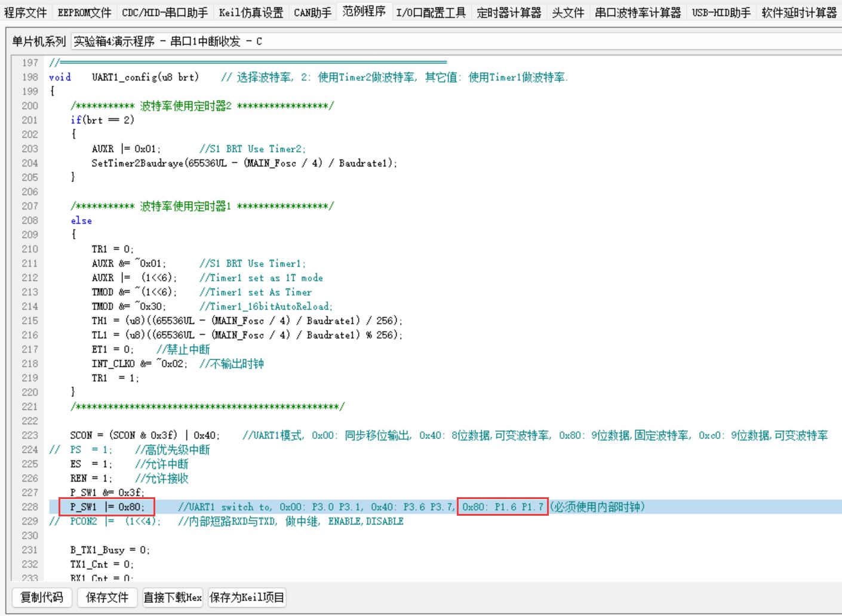Viewport: 842px width, 616px height.
Task: Open the 单片机系列 example program dropdown
Action: pos(456,41)
